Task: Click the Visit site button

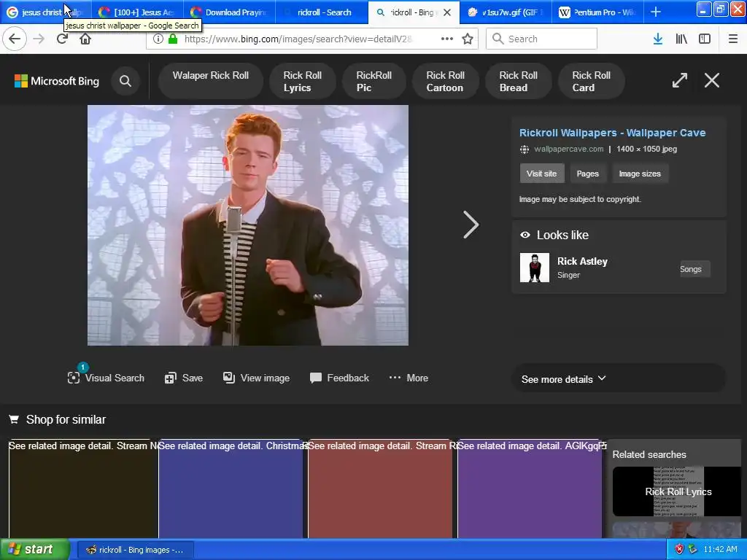Action: pos(542,174)
